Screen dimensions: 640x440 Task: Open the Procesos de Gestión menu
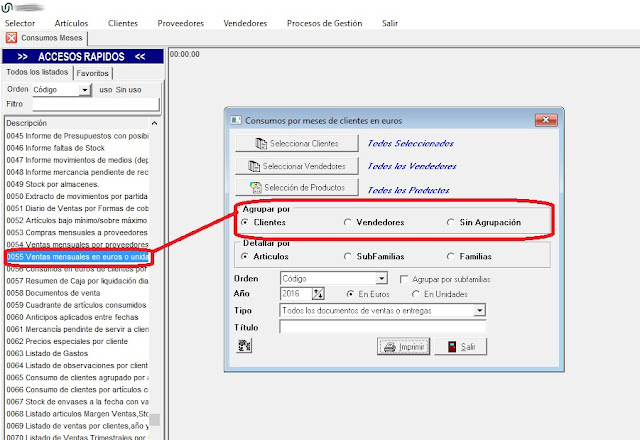tap(324, 22)
